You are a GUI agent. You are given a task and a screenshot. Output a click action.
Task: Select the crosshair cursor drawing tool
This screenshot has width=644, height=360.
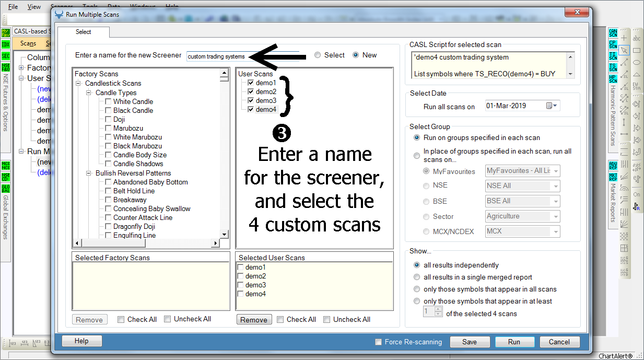(624, 38)
